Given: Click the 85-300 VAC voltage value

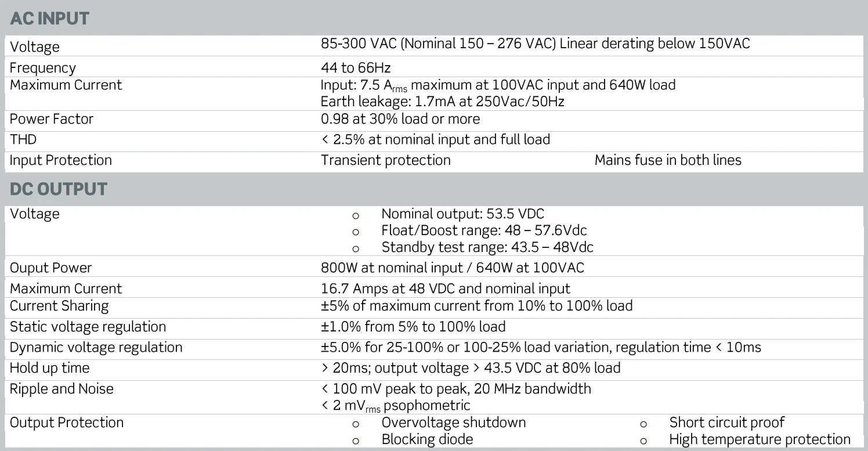Looking at the screenshot, I should 535,44.
